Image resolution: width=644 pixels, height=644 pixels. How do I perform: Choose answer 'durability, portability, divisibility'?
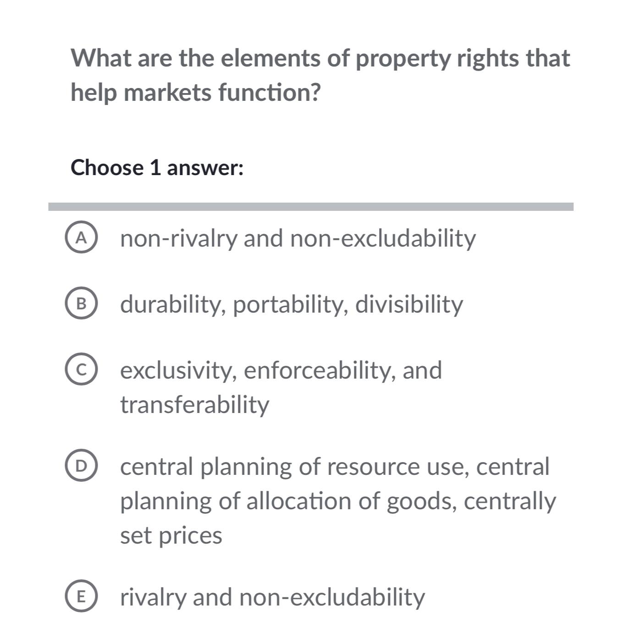point(292,303)
